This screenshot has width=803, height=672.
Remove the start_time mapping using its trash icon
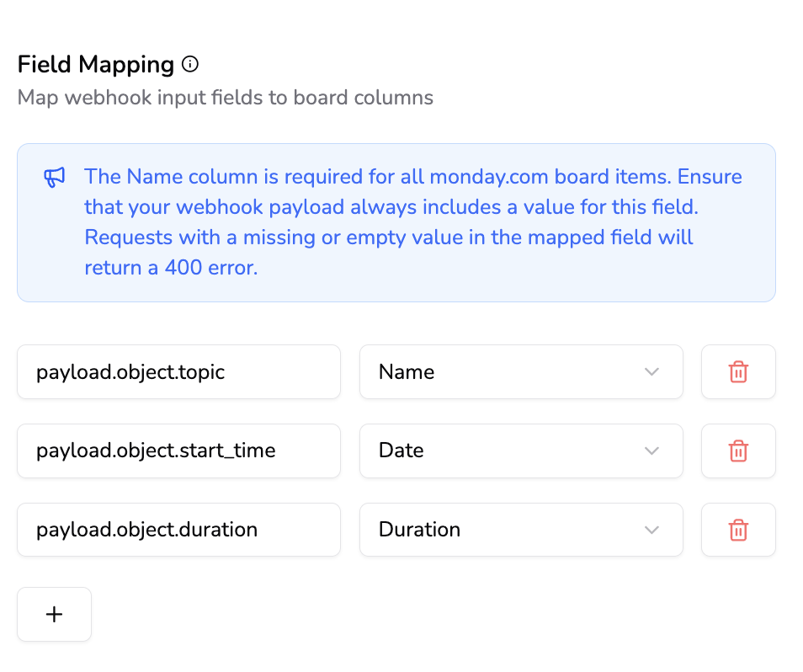[738, 451]
